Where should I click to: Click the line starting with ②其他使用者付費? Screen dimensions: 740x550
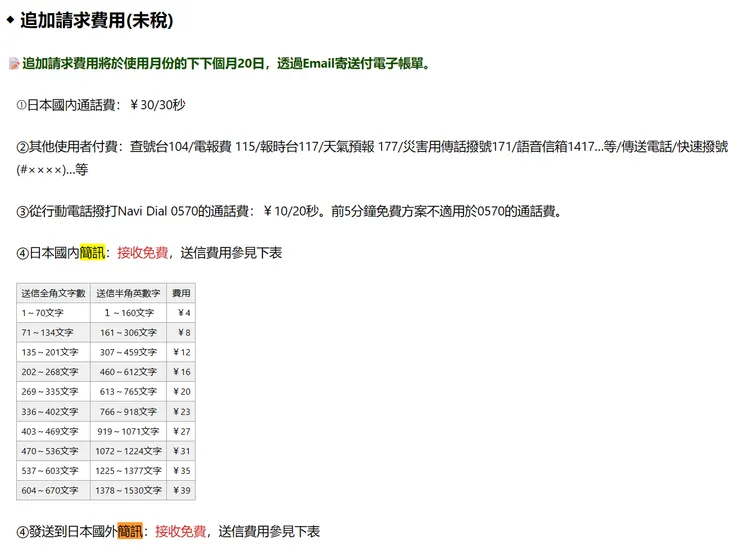(x=372, y=147)
